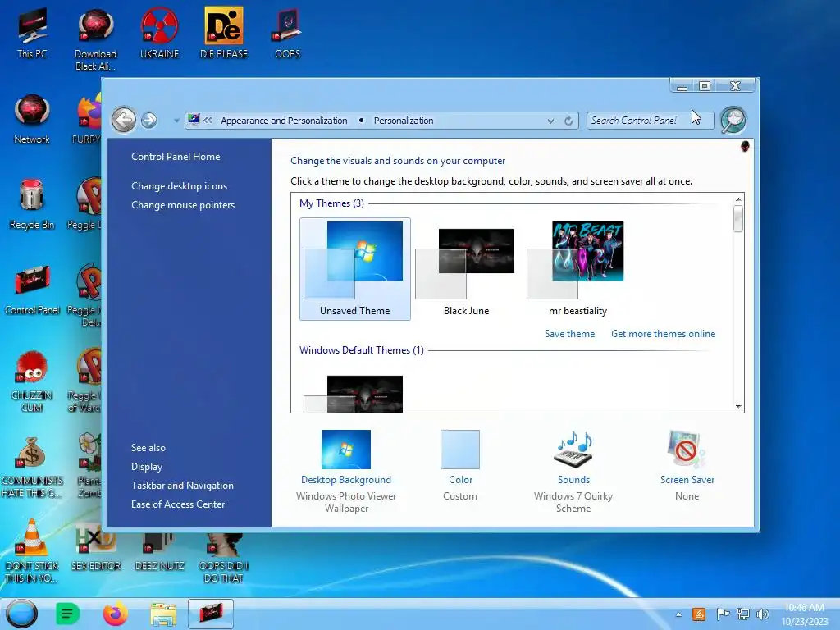Click the Personalization breadcrumb
This screenshot has width=840, height=630.
(x=404, y=121)
